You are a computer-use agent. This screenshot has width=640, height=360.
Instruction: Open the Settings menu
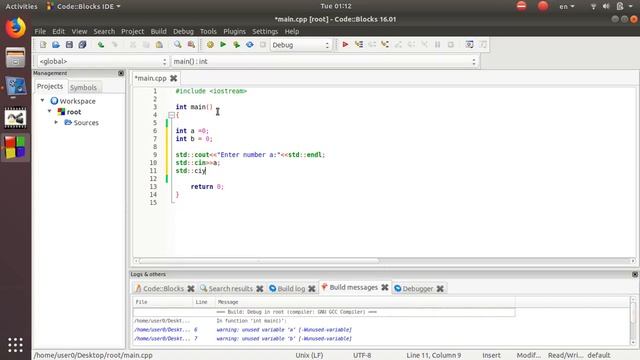[x=265, y=31]
